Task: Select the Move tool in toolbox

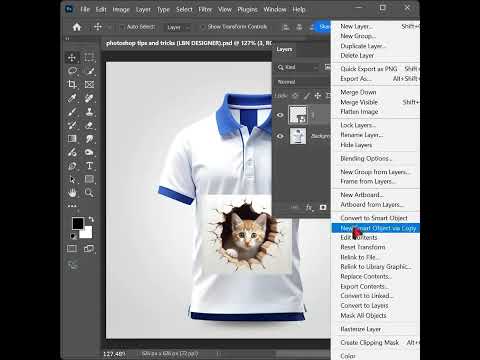Action: [x=72, y=57]
